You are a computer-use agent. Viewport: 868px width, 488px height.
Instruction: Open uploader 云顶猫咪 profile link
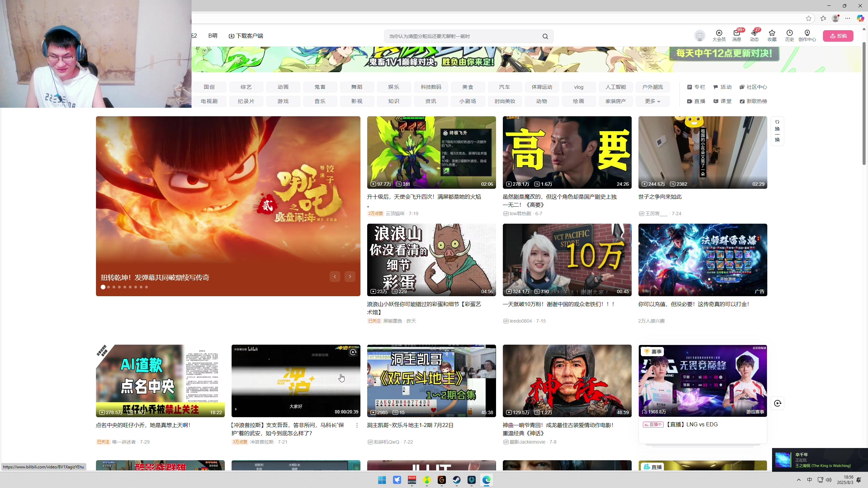[x=395, y=213]
